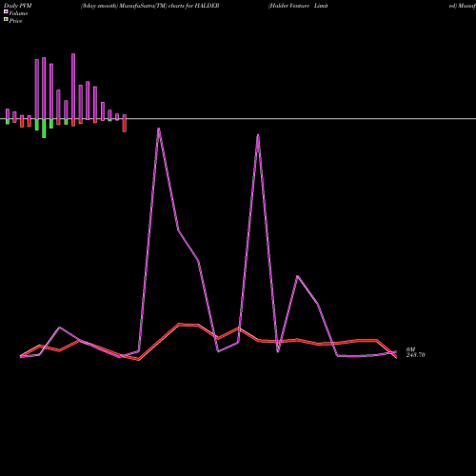Click the '(3day smooth) MunafaSutra(TM) charts for HALDER' heading

click(x=149, y=6)
